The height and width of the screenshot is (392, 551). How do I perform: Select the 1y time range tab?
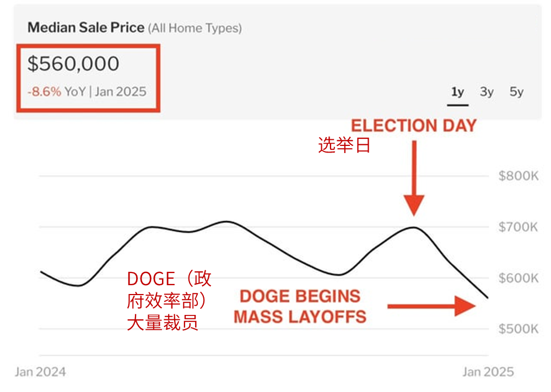tap(457, 92)
